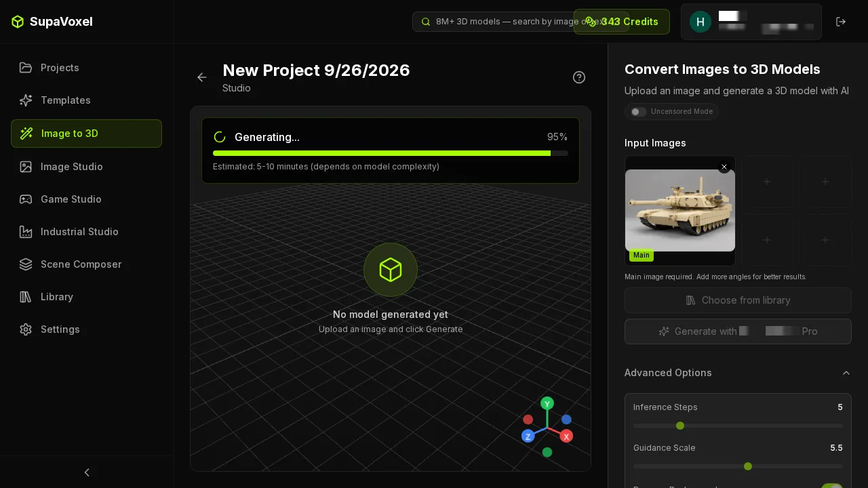Click the red X axis gizmo handle

(566, 436)
